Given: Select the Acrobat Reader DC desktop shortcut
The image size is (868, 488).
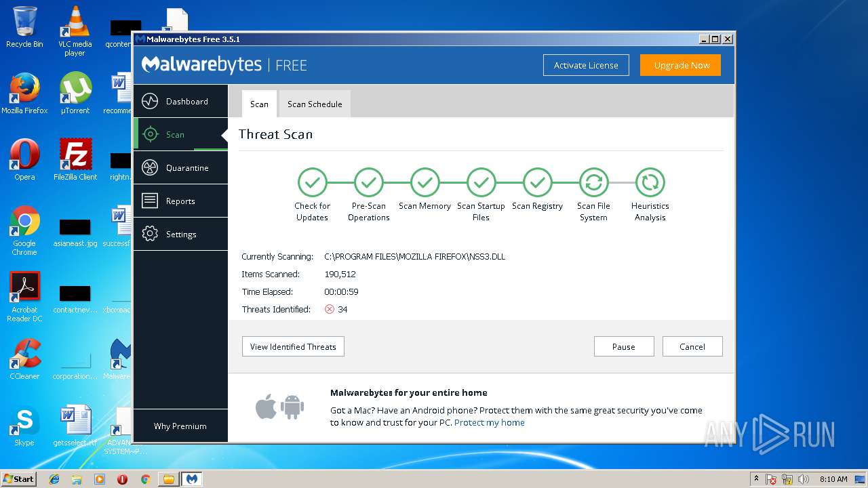Looking at the screenshot, I should (24, 297).
